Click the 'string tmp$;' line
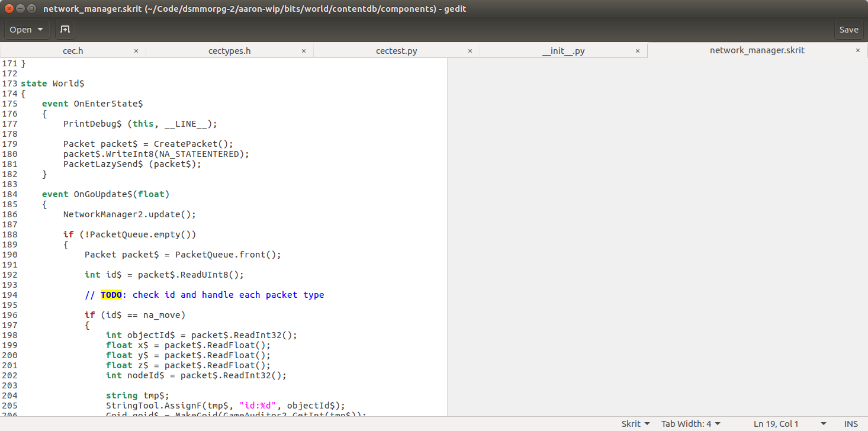868x431 pixels. point(138,395)
